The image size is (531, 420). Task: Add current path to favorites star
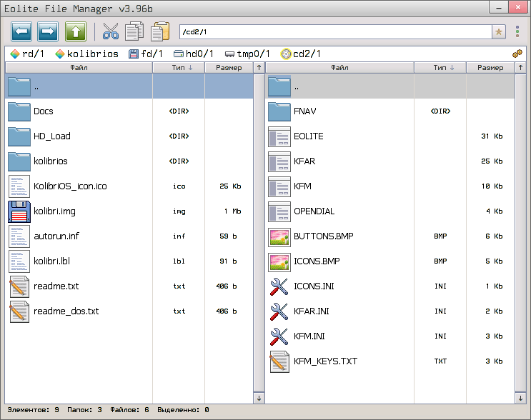coord(499,32)
